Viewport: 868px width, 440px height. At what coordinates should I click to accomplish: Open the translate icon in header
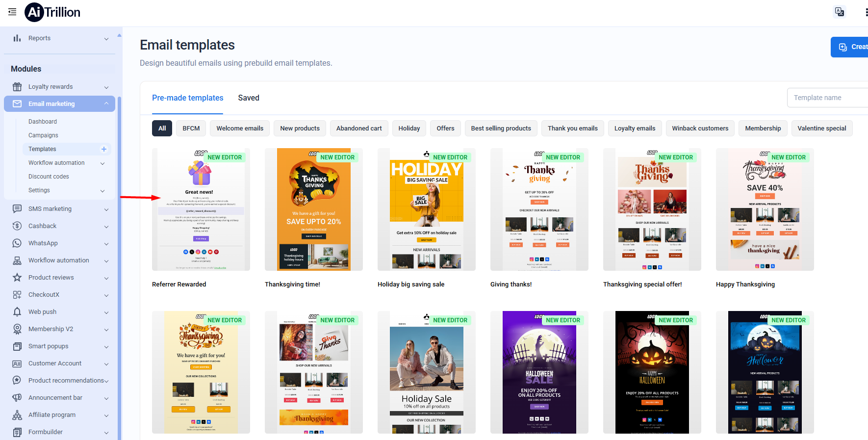pyautogui.click(x=840, y=12)
